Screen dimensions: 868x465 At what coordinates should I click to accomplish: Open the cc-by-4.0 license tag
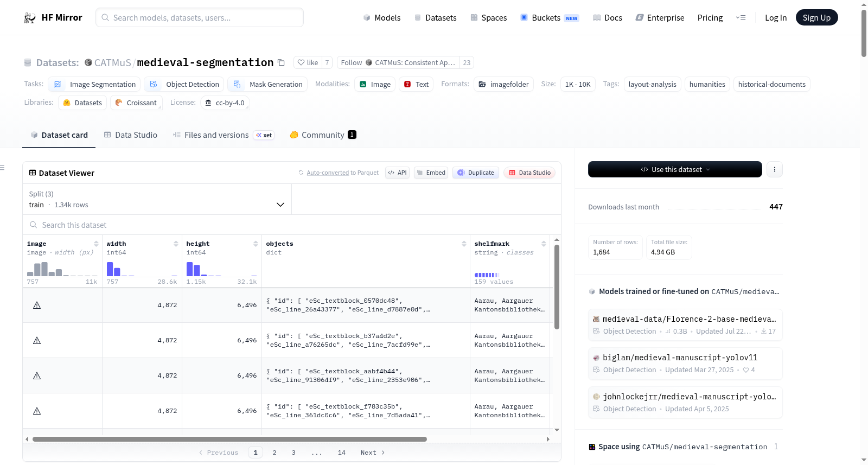pyautogui.click(x=225, y=103)
